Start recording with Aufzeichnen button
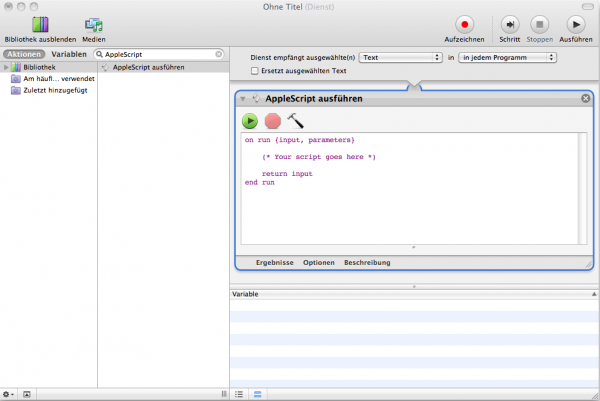This screenshot has height=401, width=600. pyautogui.click(x=464, y=24)
